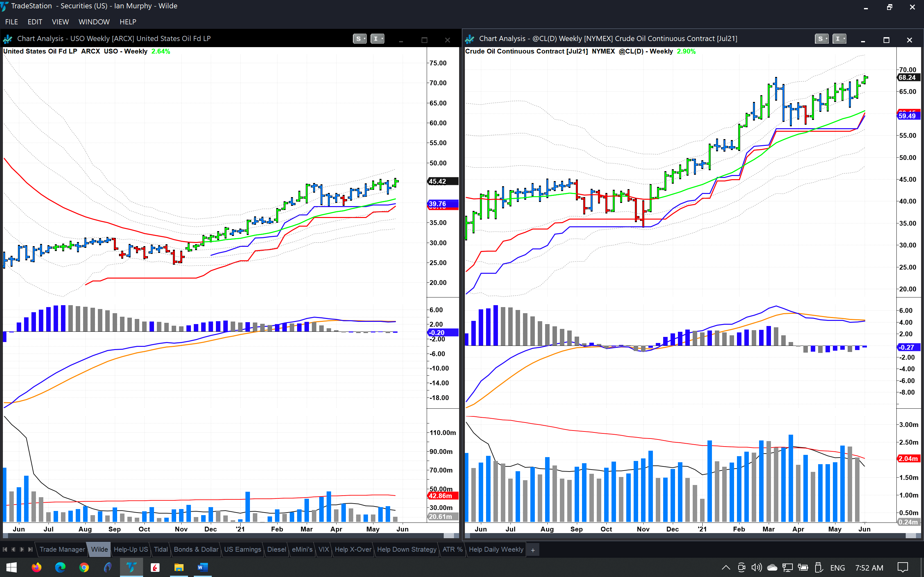Open the WINDOW menu
Image resolution: width=924 pixels, height=577 pixels.
94,22
